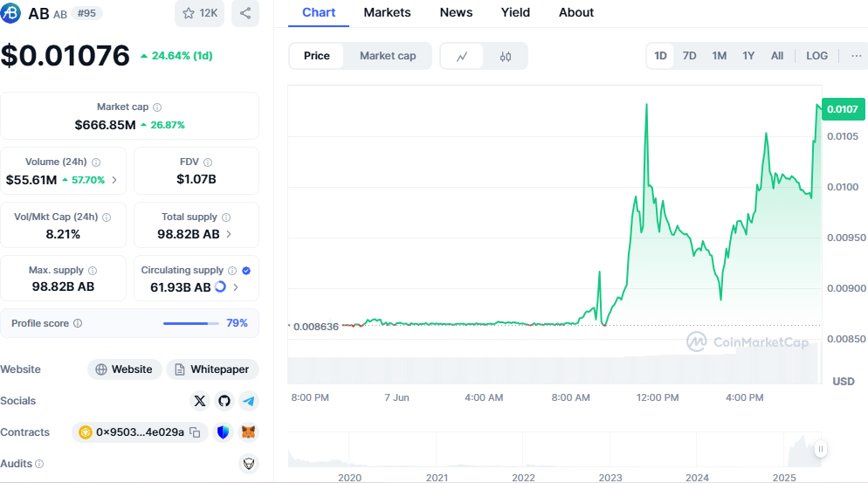Image resolution: width=868 pixels, height=483 pixels.
Task: Click the 0.0107 current price tag
Action: tap(843, 109)
